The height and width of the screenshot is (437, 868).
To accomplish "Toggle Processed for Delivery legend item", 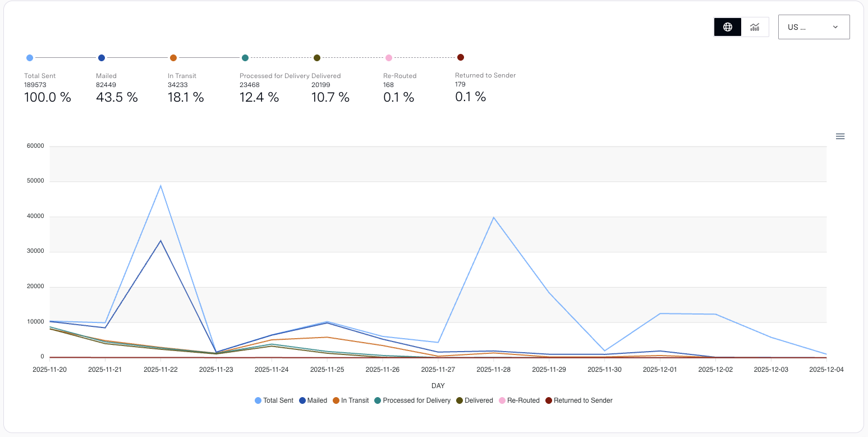I will [x=412, y=400].
